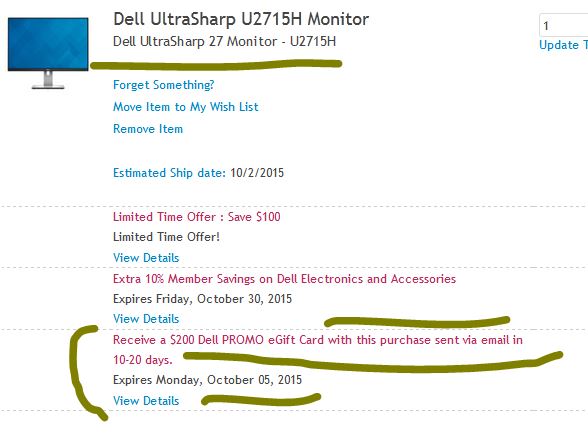View Details of the eGift Card promo
Viewport: 588px width, 439px height.
pyautogui.click(x=146, y=401)
